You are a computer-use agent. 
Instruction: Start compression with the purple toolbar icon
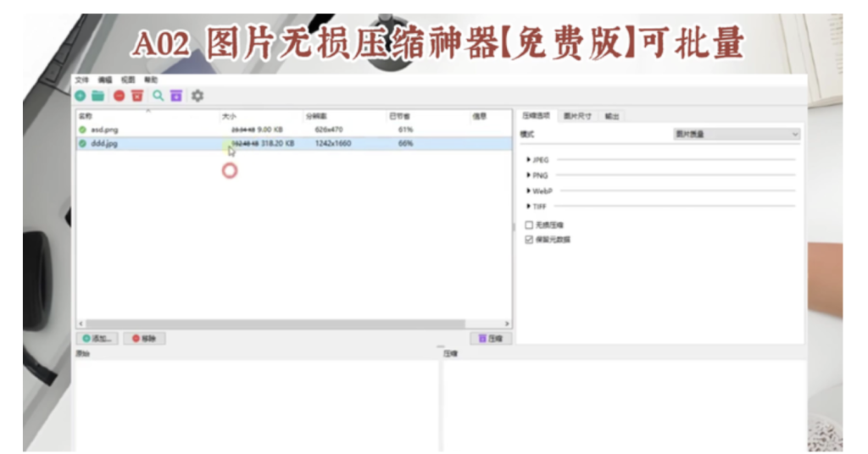tap(176, 96)
